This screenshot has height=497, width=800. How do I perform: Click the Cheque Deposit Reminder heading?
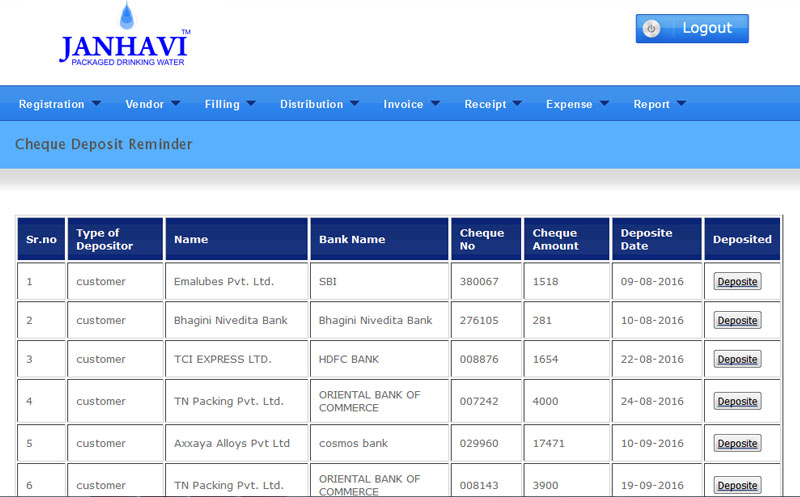pos(104,144)
